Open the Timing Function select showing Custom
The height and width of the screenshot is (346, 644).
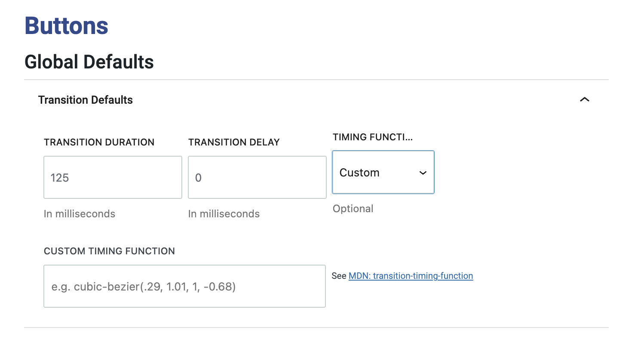pos(378,173)
